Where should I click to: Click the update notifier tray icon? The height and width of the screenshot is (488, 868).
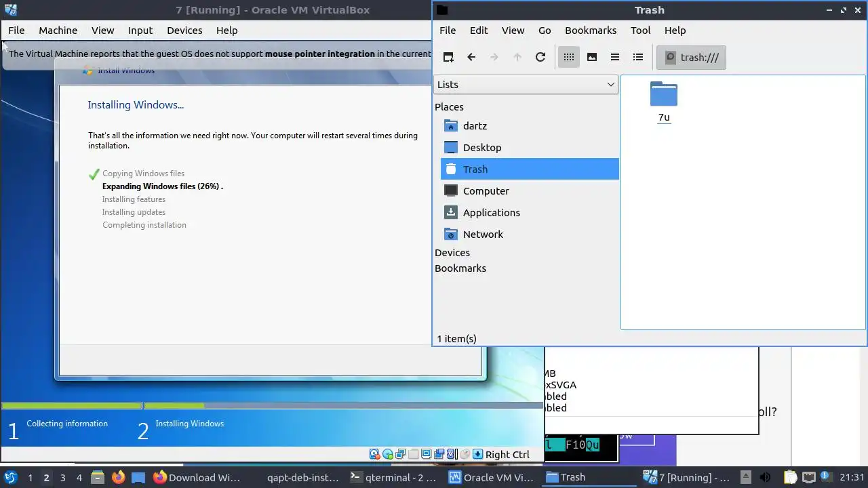[827, 477]
